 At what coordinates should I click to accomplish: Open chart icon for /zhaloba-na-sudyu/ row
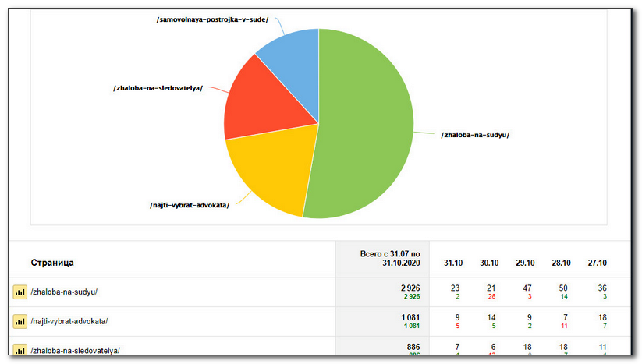click(x=20, y=292)
